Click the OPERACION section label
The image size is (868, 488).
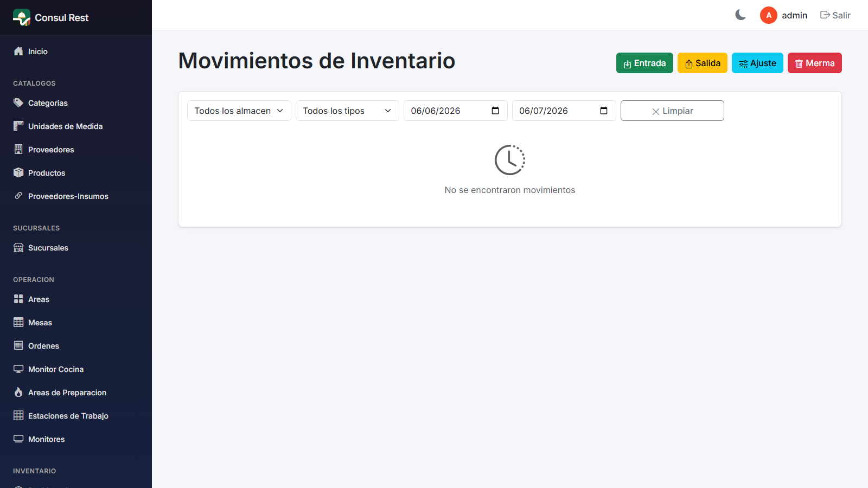[x=34, y=279]
